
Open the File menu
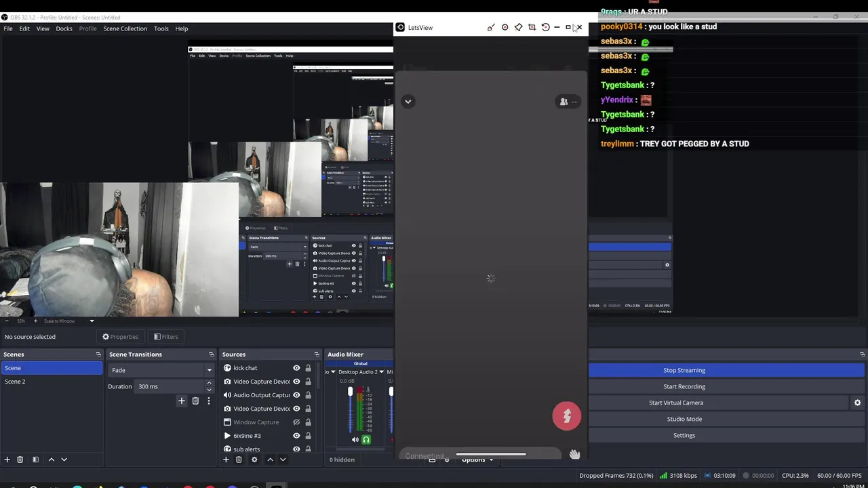8,28
